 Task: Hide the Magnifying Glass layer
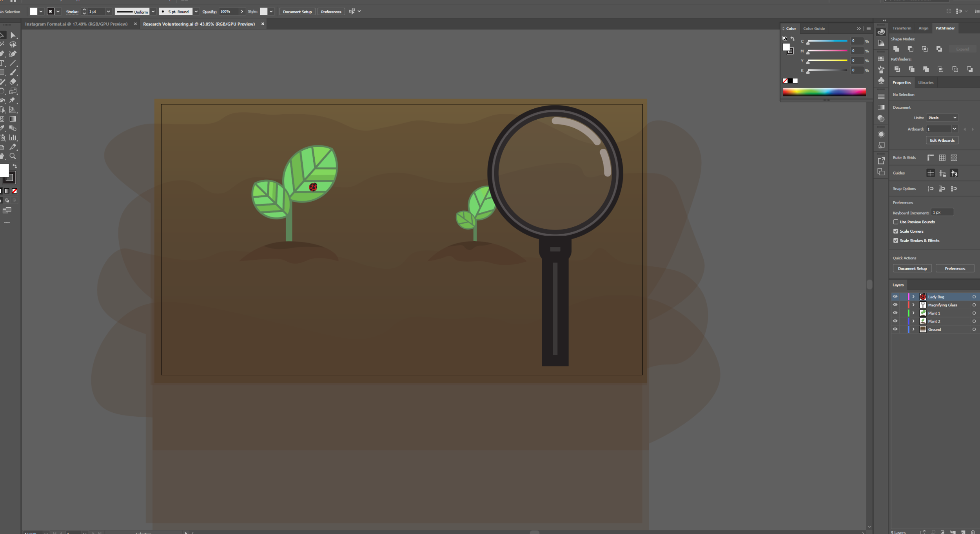895,305
